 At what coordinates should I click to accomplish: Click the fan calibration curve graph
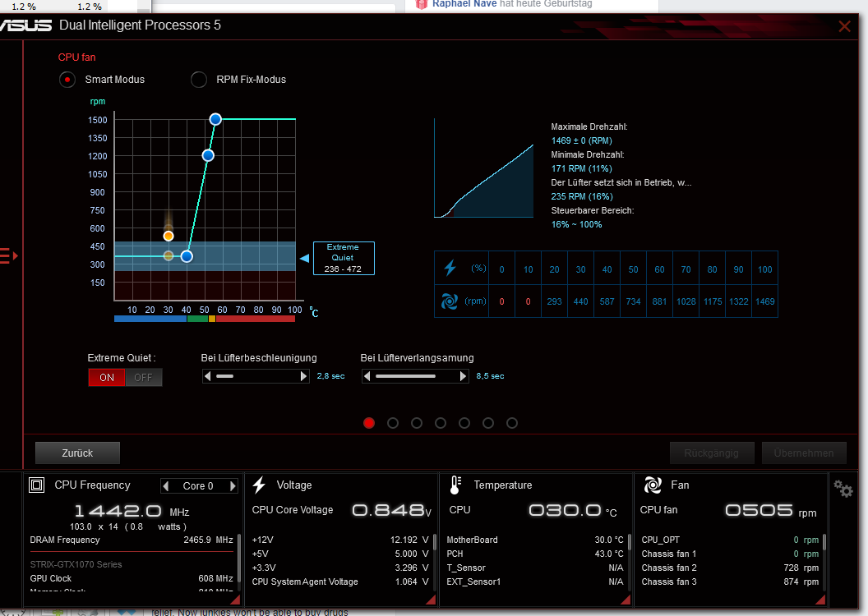click(x=484, y=168)
